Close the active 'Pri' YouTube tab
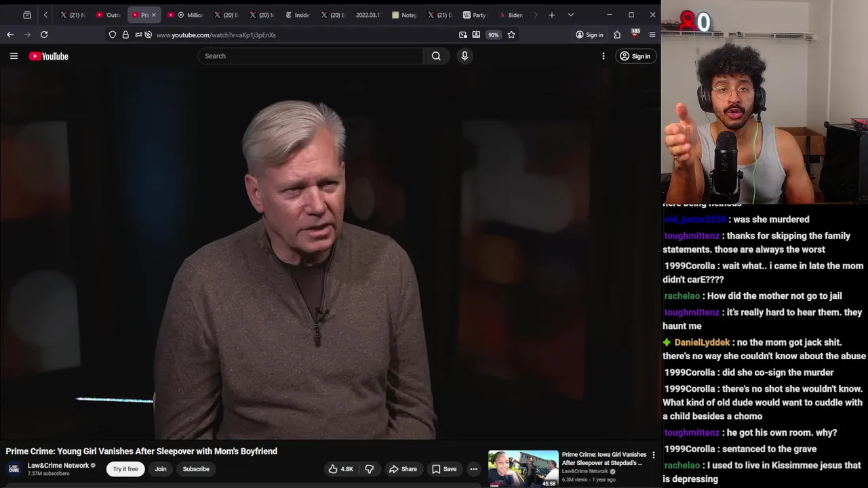The width and height of the screenshot is (868, 488). pyautogui.click(x=153, y=15)
